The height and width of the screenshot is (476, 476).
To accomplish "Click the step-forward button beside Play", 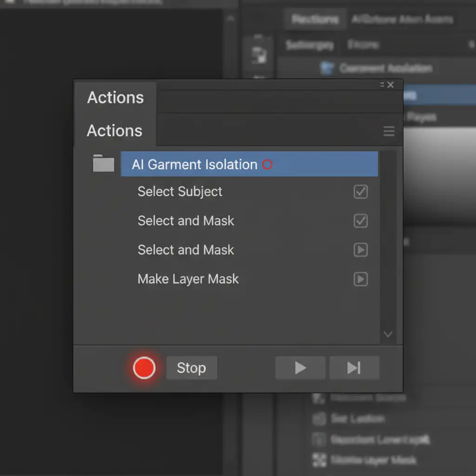I will (354, 368).
